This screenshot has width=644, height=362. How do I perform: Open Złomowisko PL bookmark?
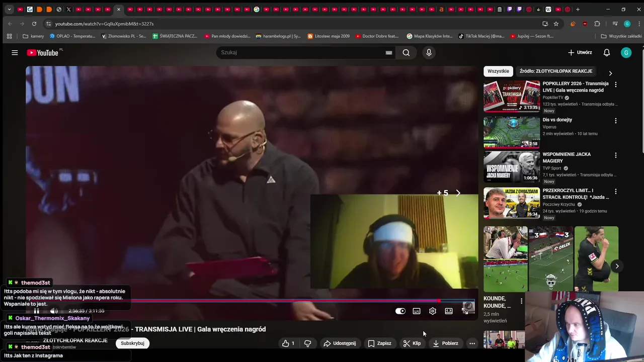click(x=124, y=36)
